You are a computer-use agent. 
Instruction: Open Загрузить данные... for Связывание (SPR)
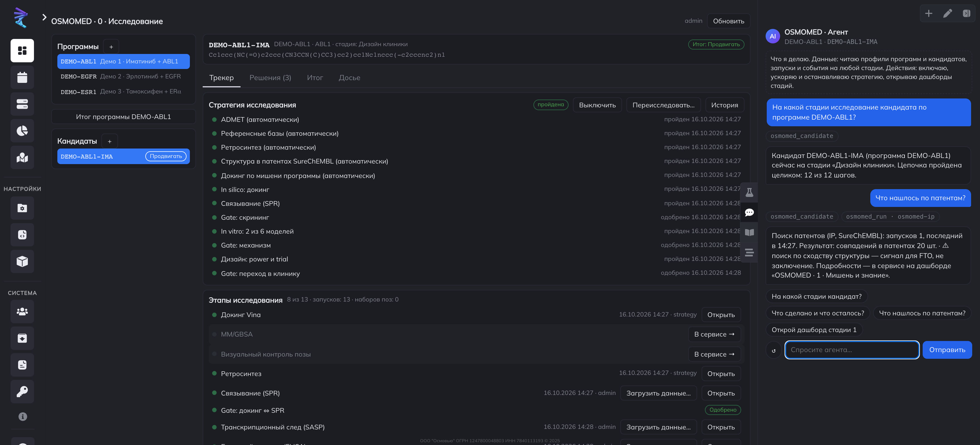[658, 393]
